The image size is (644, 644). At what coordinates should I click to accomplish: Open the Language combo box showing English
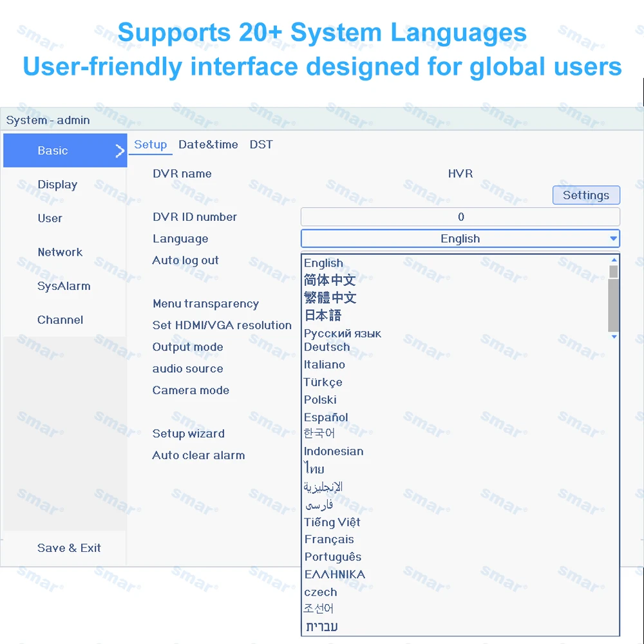coord(460,239)
